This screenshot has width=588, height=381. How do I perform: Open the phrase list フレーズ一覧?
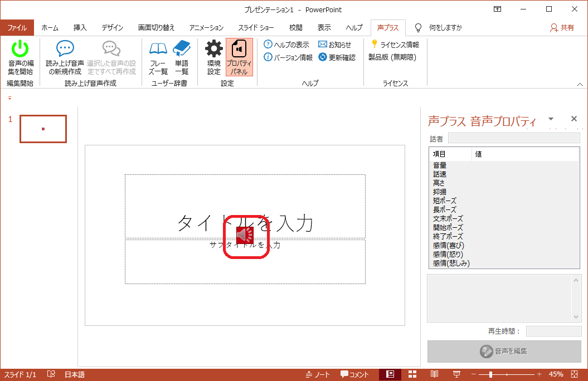tap(158, 57)
